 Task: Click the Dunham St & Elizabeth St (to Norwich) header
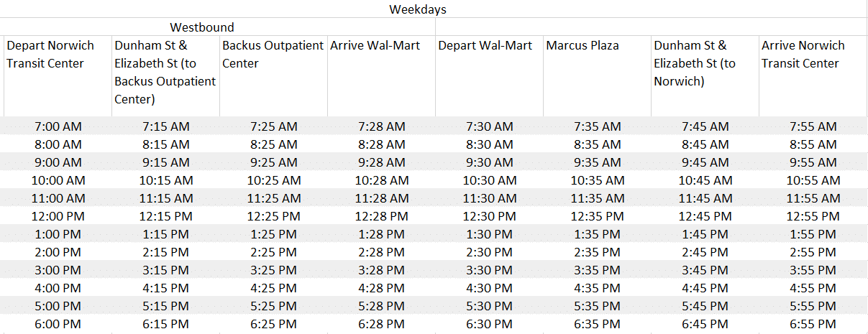705,76
